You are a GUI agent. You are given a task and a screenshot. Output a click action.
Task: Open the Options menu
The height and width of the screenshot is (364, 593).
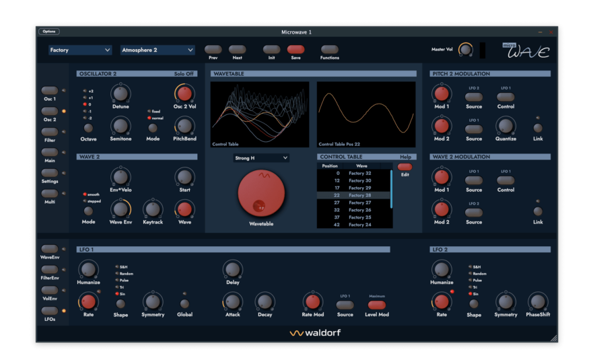coord(48,32)
